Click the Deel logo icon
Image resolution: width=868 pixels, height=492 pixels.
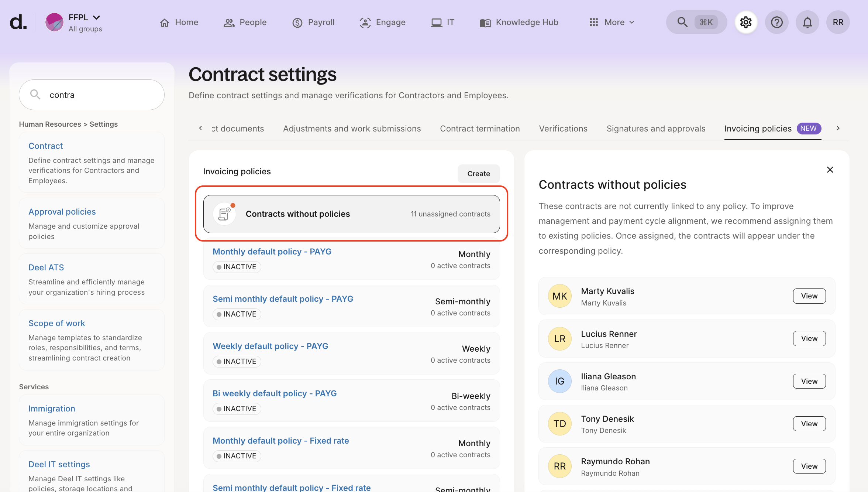pyautogui.click(x=18, y=22)
